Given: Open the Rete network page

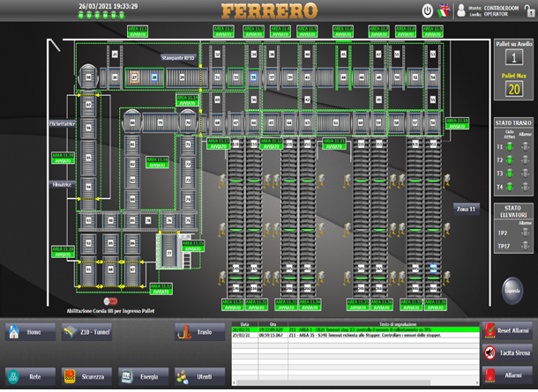Looking at the screenshot, I should 28,376.
